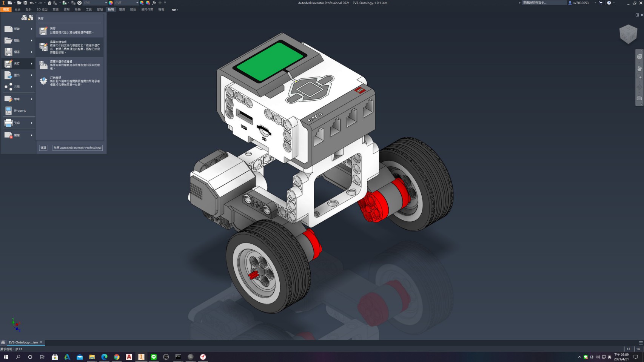Image resolution: width=644 pixels, height=362 pixels.
Task: Choose 另存 save with another name option
Action: (70, 31)
